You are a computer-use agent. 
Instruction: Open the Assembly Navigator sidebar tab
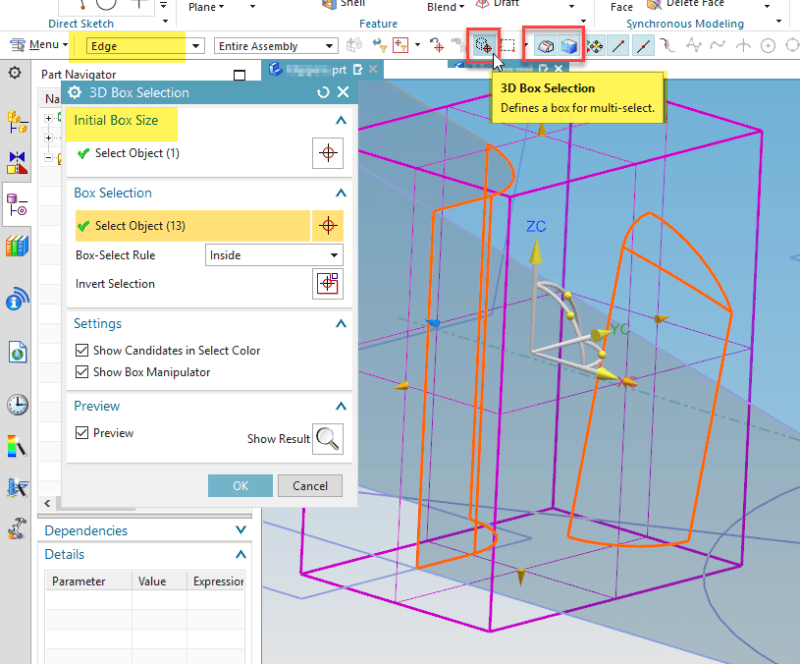point(17,122)
